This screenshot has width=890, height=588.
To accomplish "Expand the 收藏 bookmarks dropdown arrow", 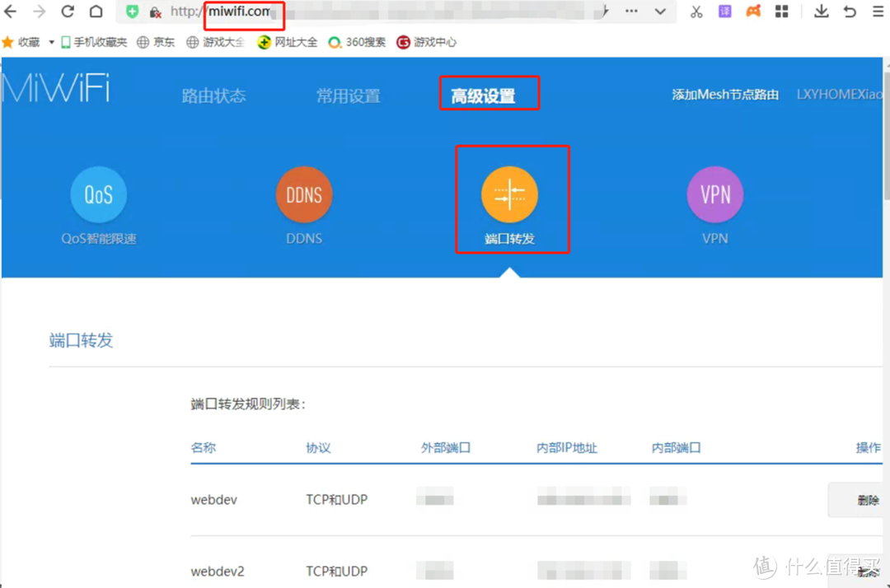I will [x=51, y=43].
